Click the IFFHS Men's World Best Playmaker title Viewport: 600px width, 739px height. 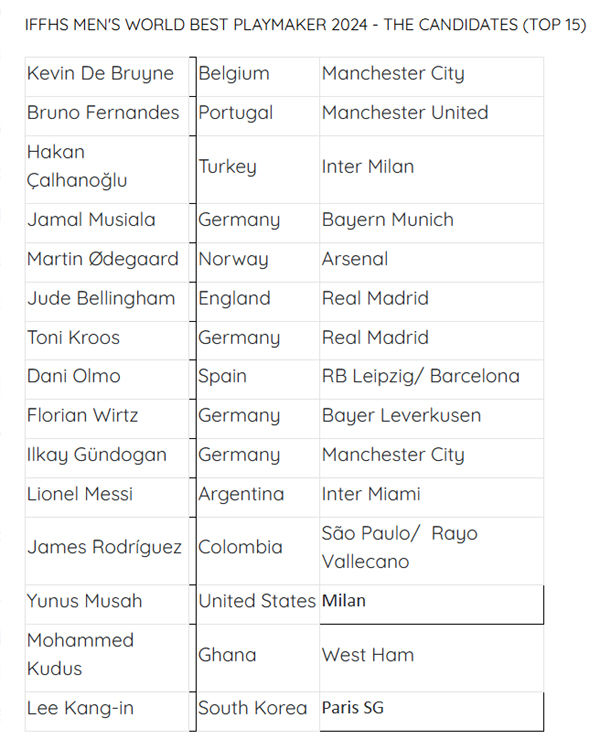click(305, 25)
